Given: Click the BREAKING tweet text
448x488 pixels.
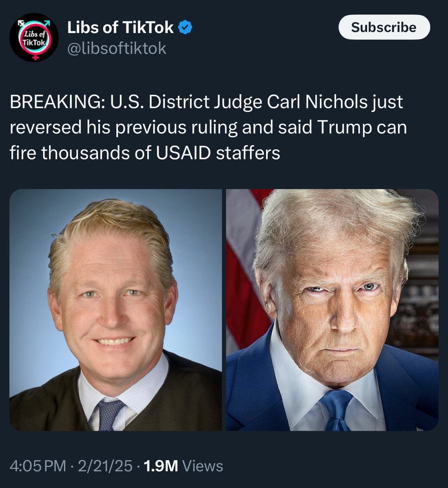Looking at the screenshot, I should [208, 127].
